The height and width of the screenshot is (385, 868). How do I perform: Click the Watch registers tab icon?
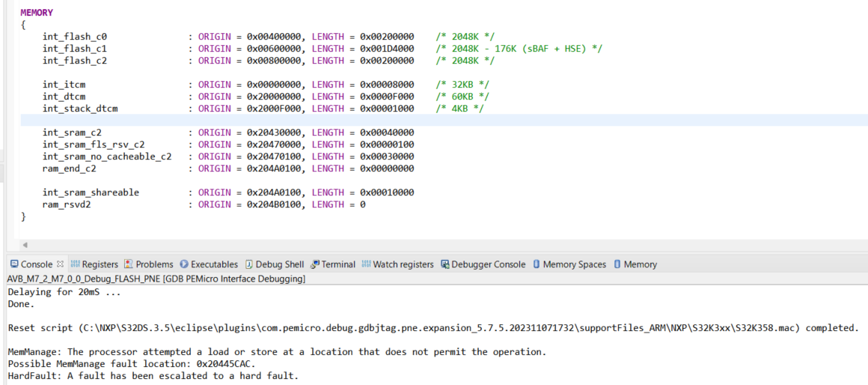pos(367,264)
